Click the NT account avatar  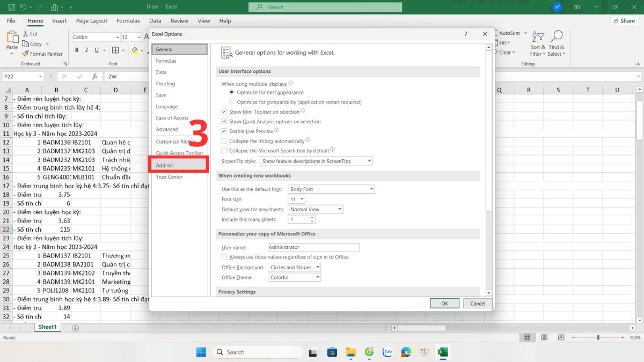(x=557, y=7)
